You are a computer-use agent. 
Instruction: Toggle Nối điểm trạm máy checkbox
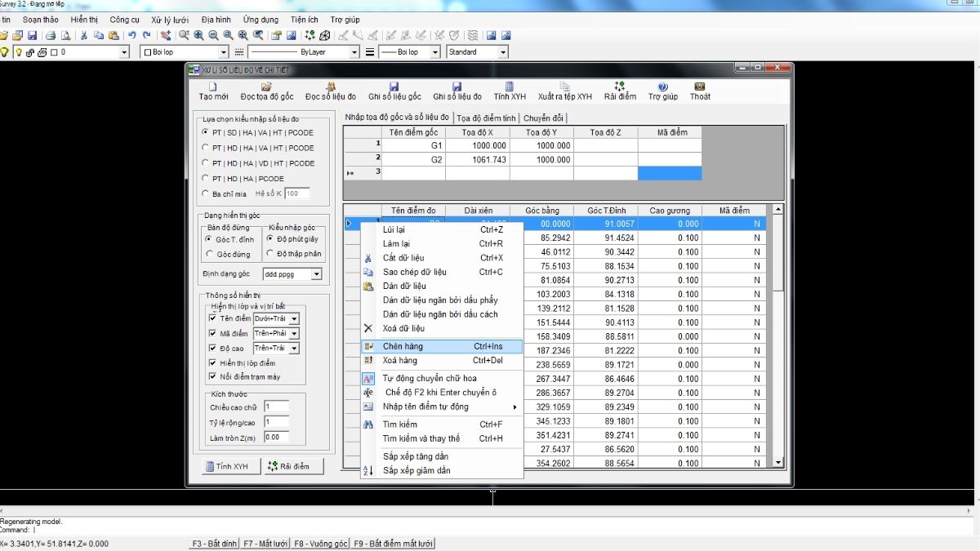[213, 376]
